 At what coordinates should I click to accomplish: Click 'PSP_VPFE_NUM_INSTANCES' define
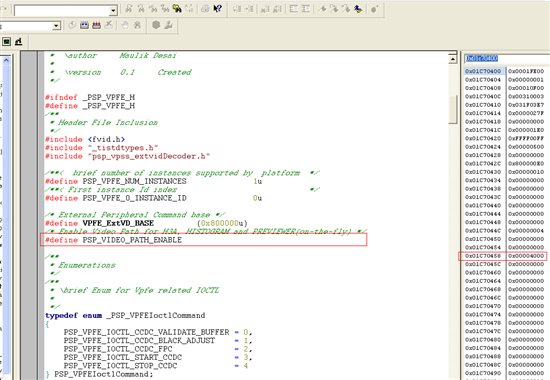click(x=135, y=181)
